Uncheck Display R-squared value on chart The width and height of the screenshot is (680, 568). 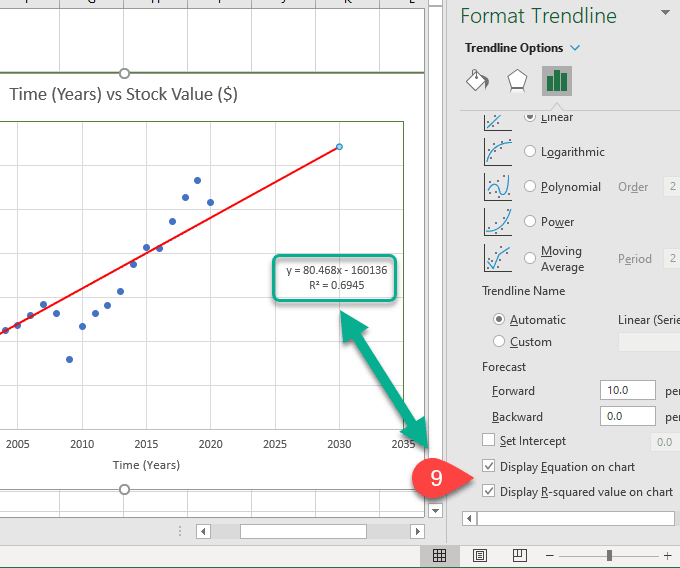pyautogui.click(x=488, y=491)
